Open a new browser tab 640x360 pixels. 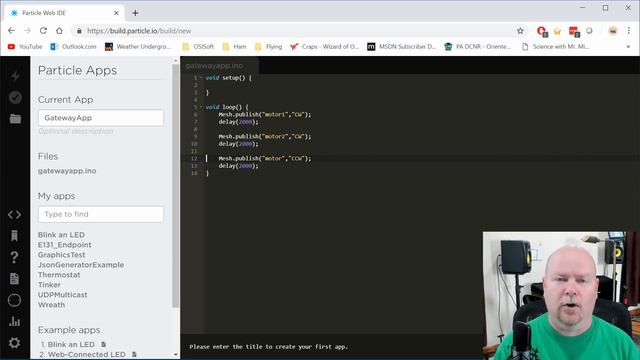point(135,13)
